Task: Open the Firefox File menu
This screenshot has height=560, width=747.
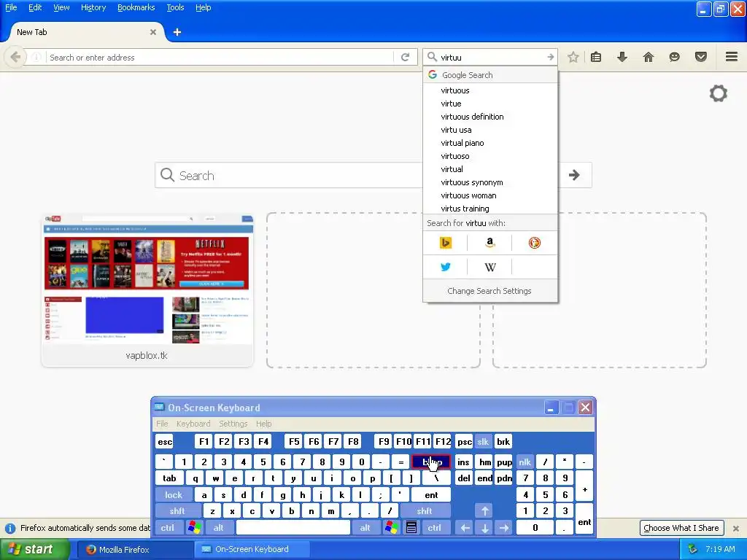Action: [x=11, y=7]
